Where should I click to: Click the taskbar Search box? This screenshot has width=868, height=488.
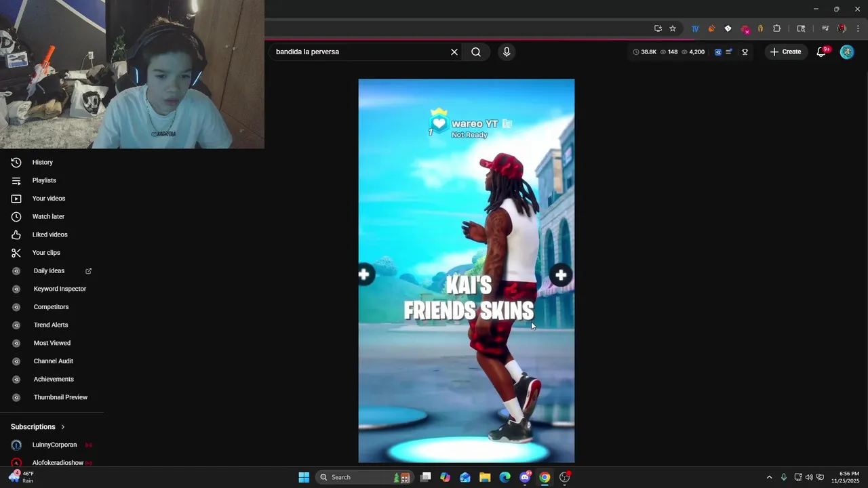(x=365, y=477)
